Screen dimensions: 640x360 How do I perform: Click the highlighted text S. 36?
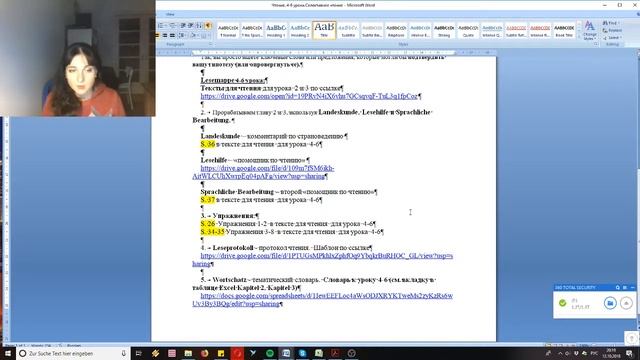tap(208, 144)
